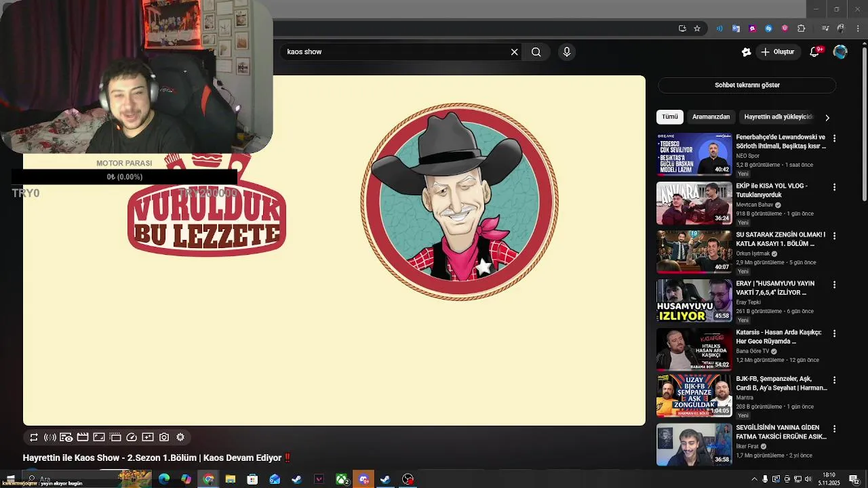Open 'EKİP ile KISA YOL VLOG' video title
The height and width of the screenshot is (488, 868).
pyautogui.click(x=772, y=190)
